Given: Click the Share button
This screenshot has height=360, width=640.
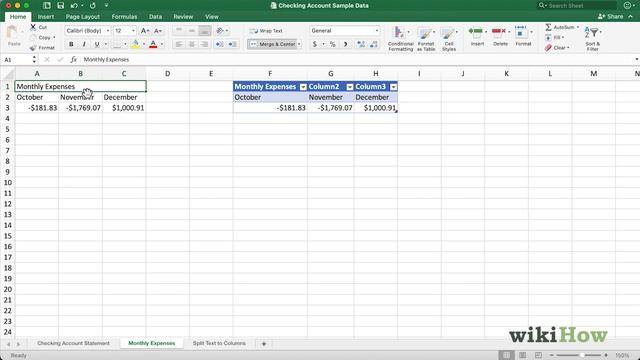Looking at the screenshot, I should pyautogui.click(x=611, y=17).
